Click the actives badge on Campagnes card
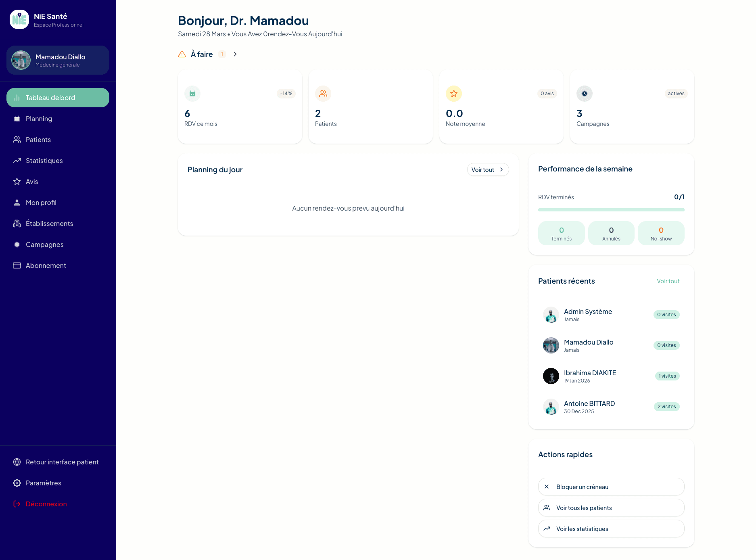The width and height of the screenshot is (756, 560). tap(676, 94)
